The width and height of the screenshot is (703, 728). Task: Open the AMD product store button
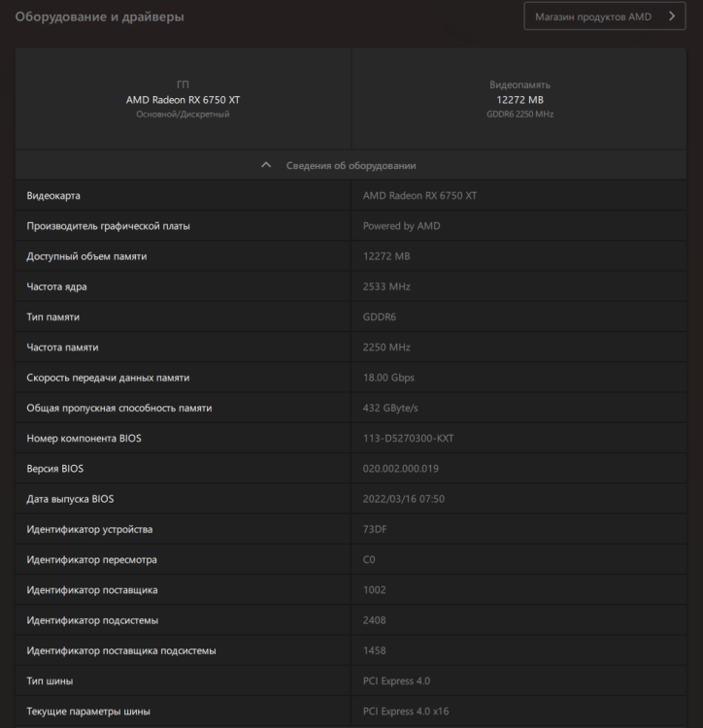(x=592, y=17)
